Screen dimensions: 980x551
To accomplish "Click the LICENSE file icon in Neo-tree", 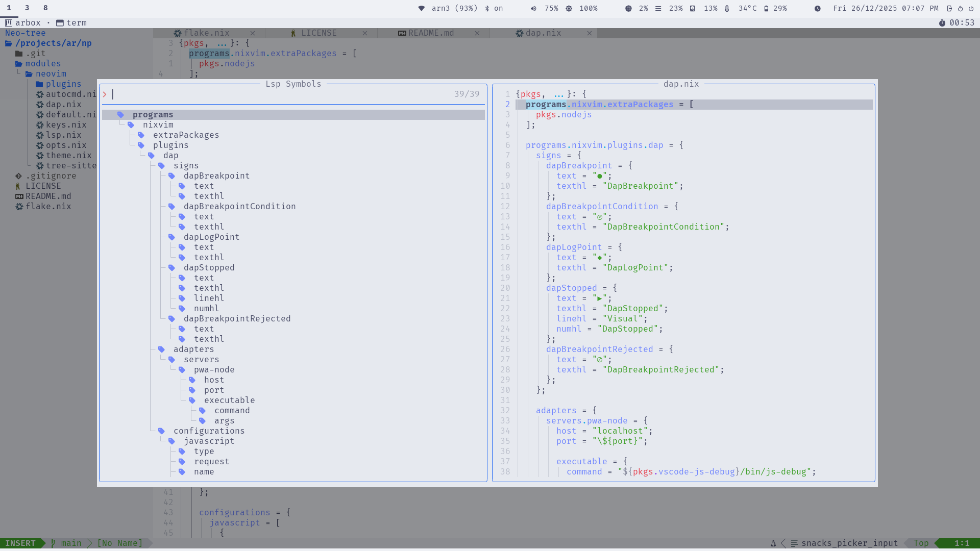I will point(18,186).
